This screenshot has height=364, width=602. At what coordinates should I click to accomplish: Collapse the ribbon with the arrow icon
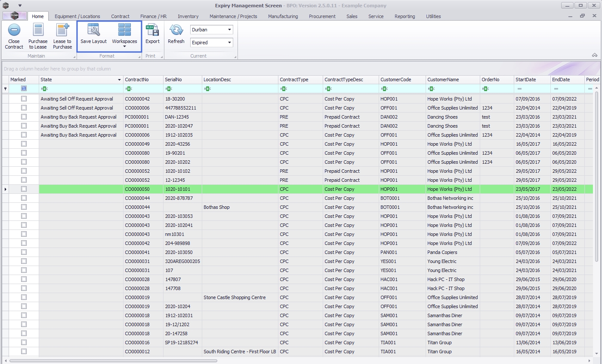click(595, 55)
